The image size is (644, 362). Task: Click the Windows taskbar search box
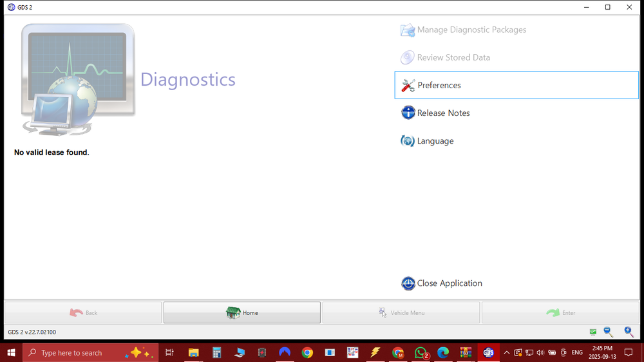(x=90, y=352)
